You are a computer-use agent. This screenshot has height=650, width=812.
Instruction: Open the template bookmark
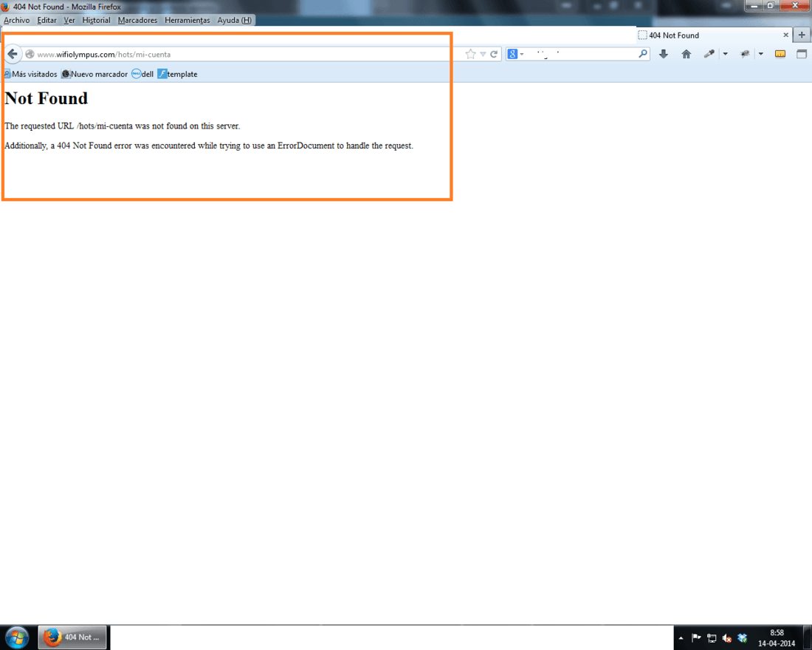178,74
